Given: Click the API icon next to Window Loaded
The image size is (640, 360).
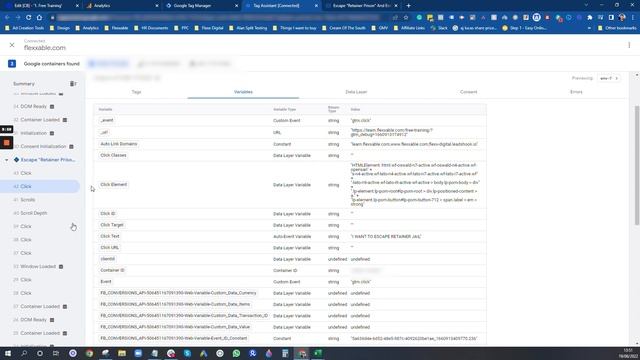Looking at the screenshot, I should coord(61,267).
